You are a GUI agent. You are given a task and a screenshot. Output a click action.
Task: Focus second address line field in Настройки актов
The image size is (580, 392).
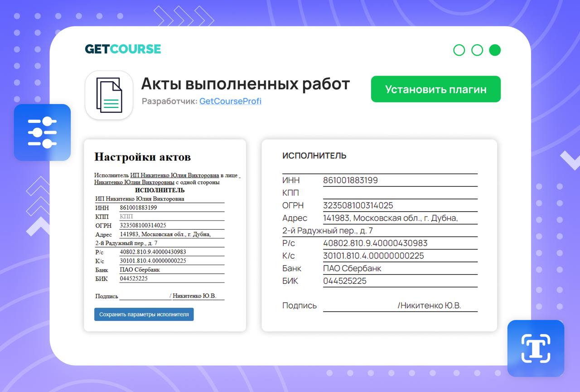[159, 243]
